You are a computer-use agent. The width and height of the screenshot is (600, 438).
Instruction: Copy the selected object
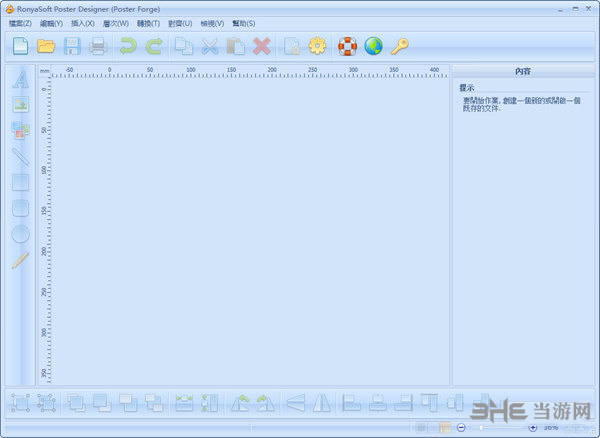click(x=184, y=46)
